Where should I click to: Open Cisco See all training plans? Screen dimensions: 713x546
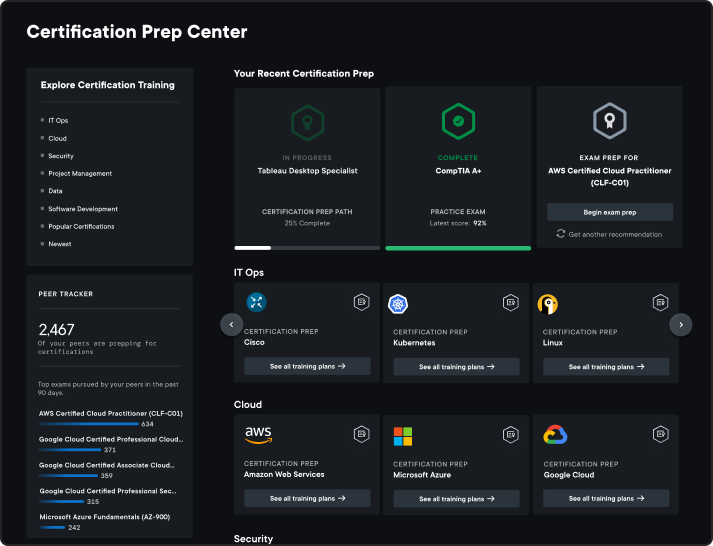point(307,367)
